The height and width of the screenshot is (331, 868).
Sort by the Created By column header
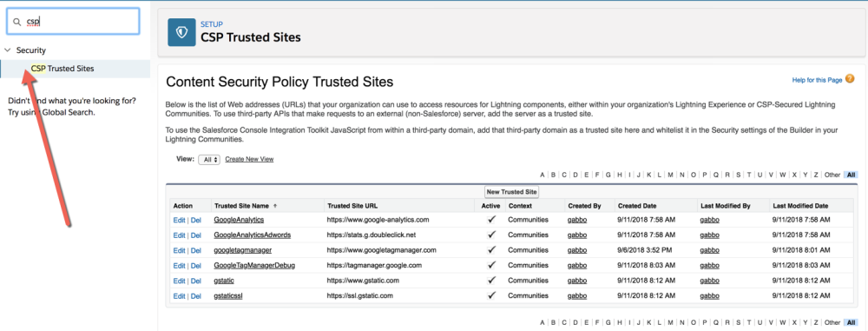click(584, 206)
